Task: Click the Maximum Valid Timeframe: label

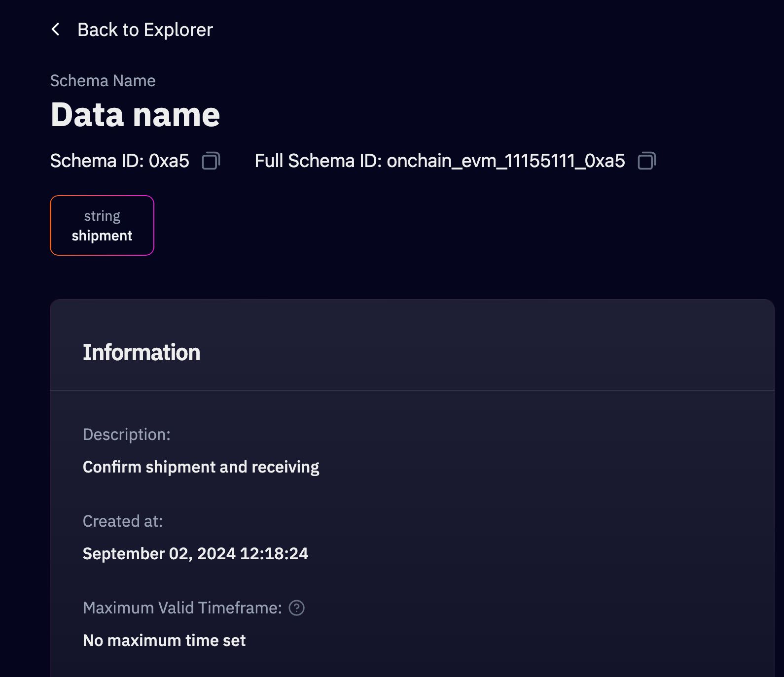Action: point(182,608)
